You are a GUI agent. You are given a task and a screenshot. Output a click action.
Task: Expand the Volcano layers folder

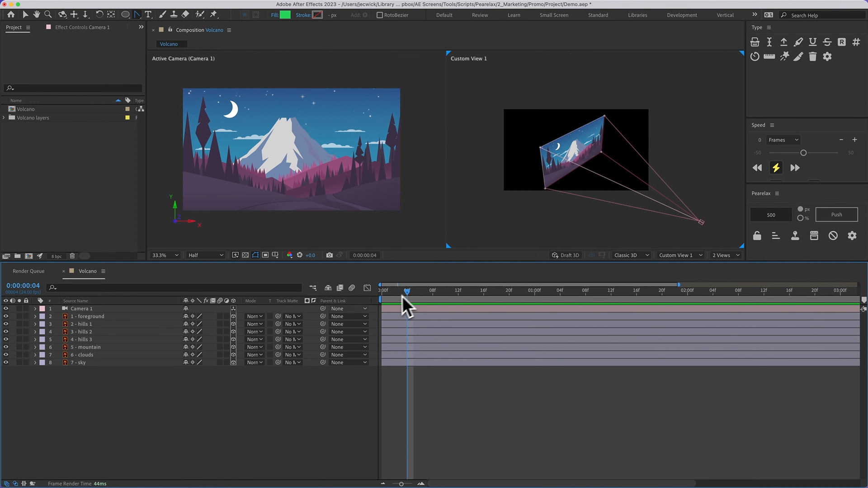tap(4, 117)
